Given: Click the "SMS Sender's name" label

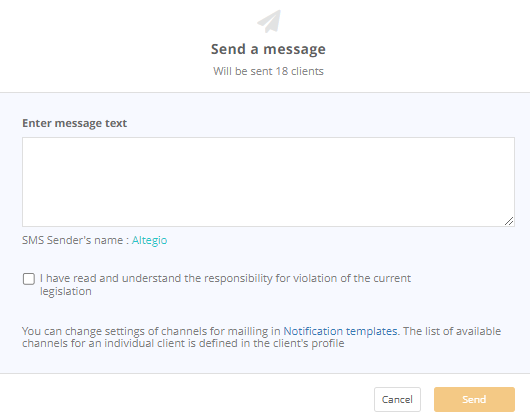Looking at the screenshot, I should coord(73,240).
